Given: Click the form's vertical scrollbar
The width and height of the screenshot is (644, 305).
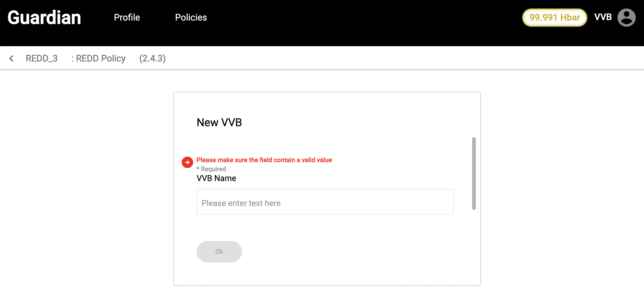Looking at the screenshot, I should tap(474, 173).
